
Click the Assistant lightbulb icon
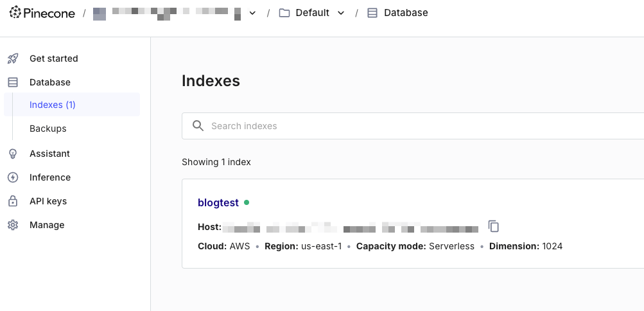click(x=13, y=154)
